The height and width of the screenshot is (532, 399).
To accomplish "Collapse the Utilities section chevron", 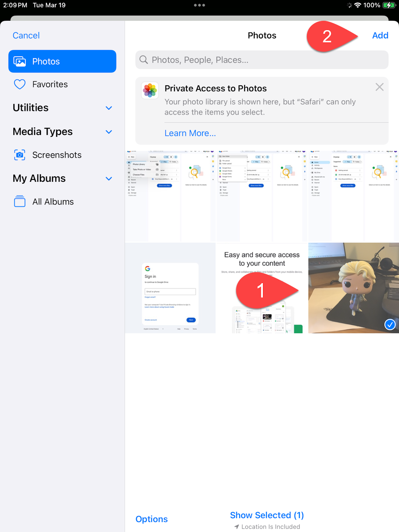I will [109, 108].
